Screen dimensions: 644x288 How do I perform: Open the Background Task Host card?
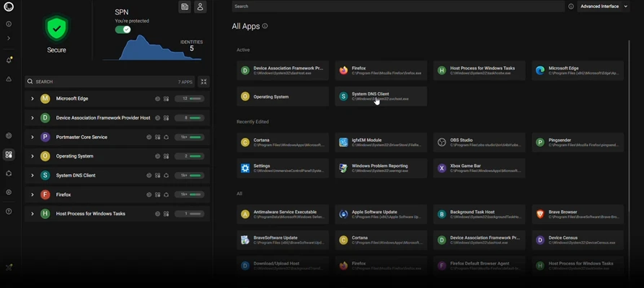479,214
